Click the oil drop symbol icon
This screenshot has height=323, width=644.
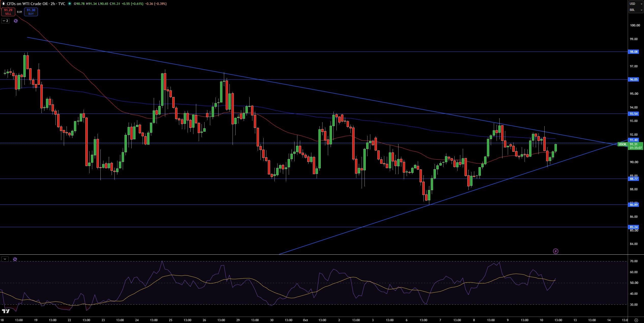point(3,4)
